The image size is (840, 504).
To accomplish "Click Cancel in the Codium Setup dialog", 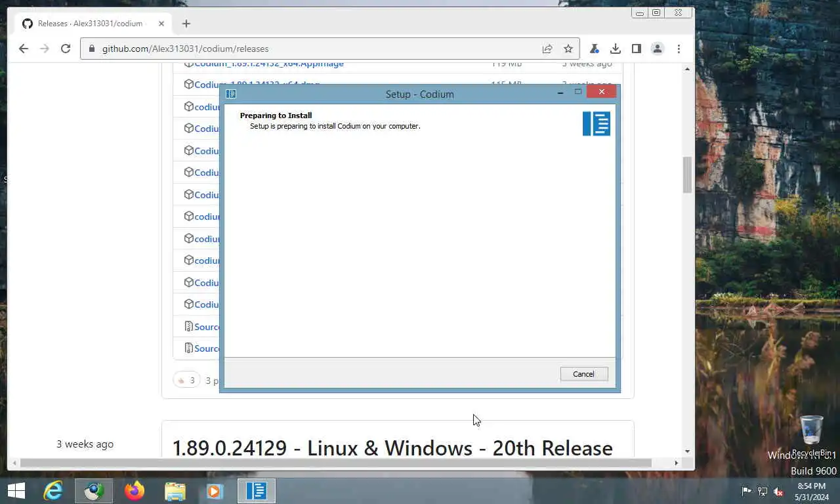I will click(584, 373).
